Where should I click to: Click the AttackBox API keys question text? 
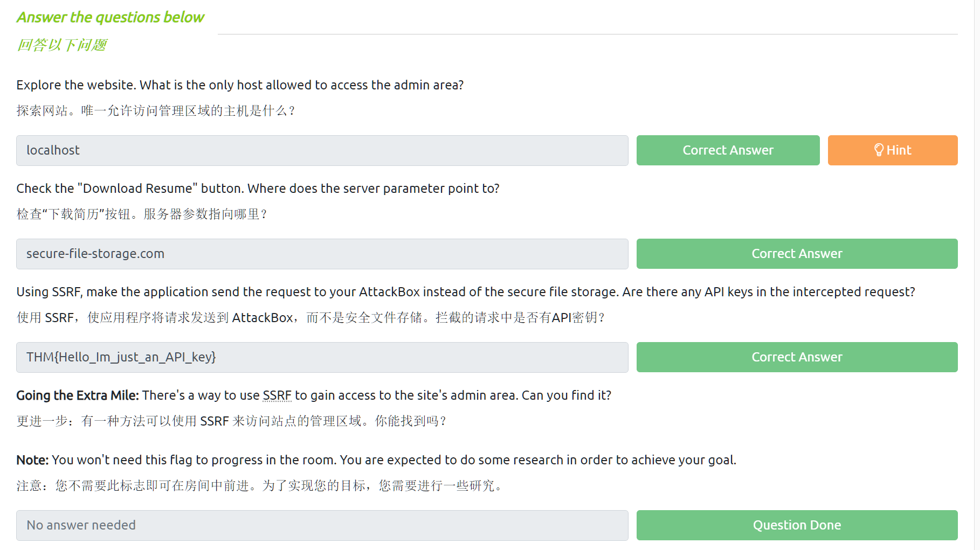pyautogui.click(x=465, y=292)
